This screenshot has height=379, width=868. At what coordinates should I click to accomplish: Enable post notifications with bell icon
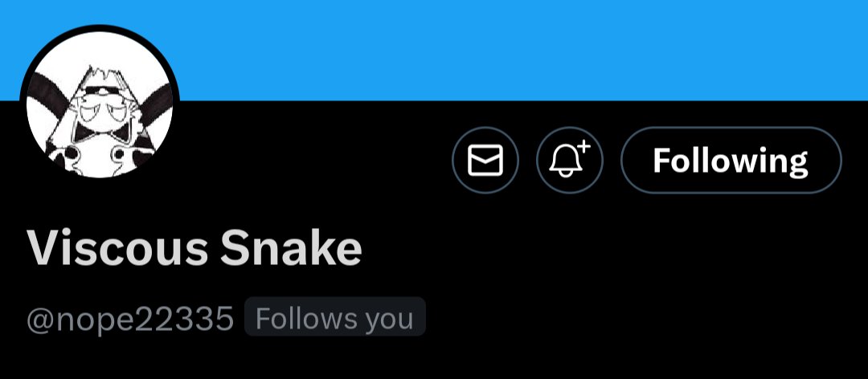[x=569, y=160]
